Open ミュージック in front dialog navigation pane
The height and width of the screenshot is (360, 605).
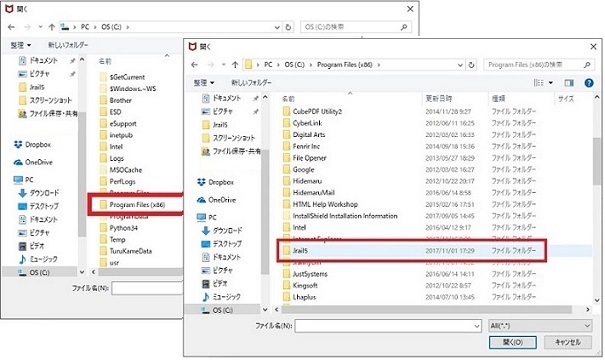pos(221,297)
